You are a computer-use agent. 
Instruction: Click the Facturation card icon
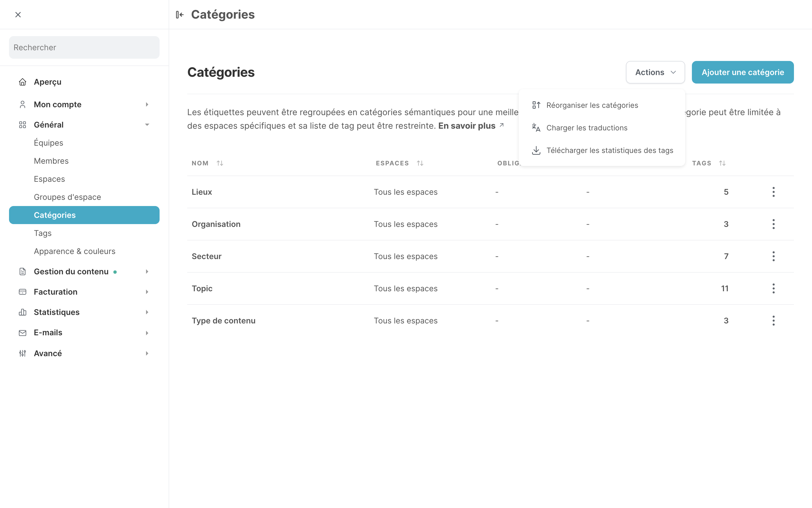[23, 292]
